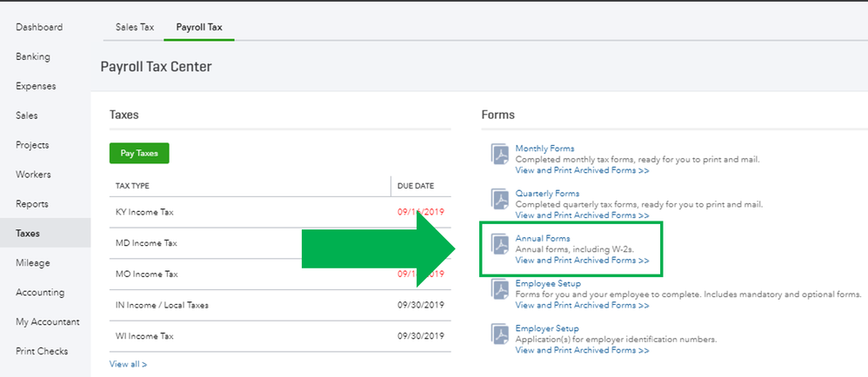Select the MO Income Tax row
This screenshot has height=377, width=868.
(280, 274)
